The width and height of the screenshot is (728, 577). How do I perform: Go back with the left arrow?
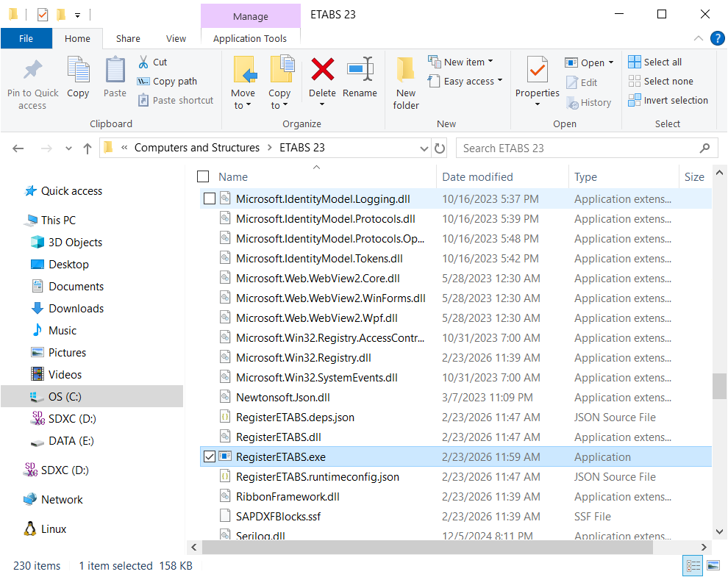(x=18, y=148)
